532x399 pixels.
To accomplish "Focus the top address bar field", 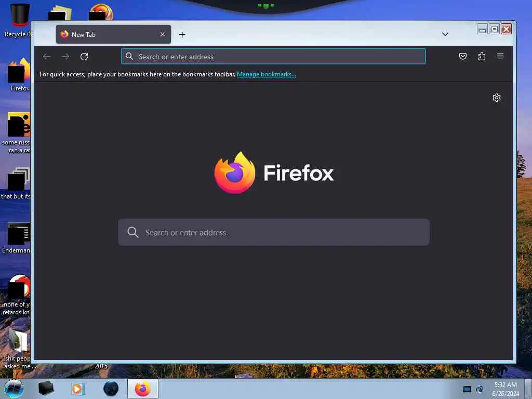I will click(x=273, y=56).
